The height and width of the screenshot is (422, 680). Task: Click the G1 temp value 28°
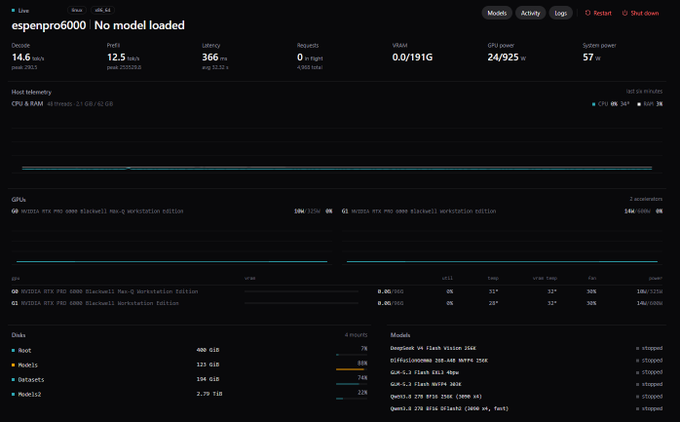pos(493,303)
